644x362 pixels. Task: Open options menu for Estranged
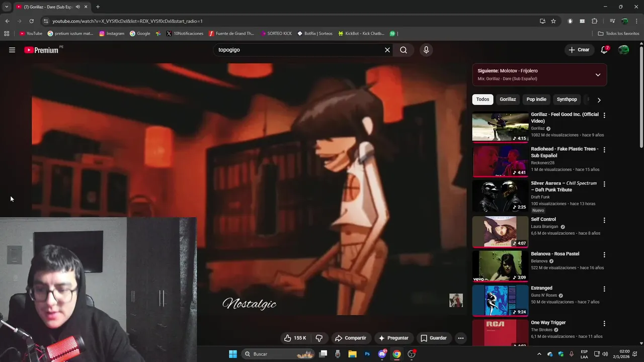coord(604,289)
